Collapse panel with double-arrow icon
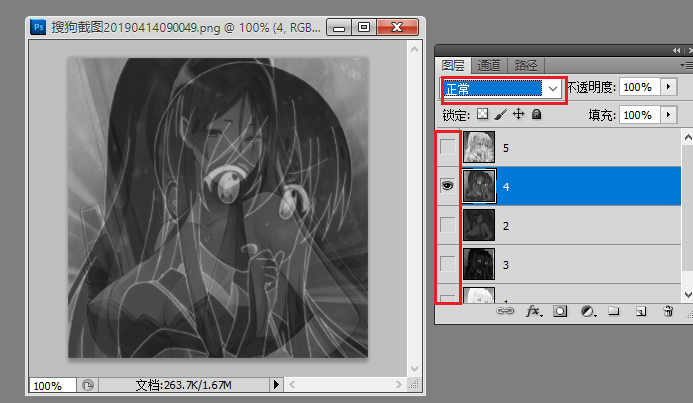 [677, 50]
